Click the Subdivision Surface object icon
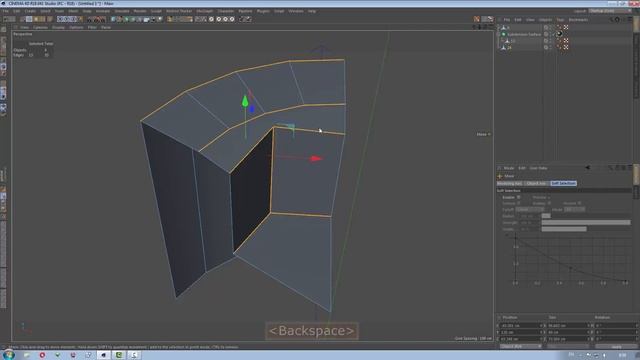Image resolution: width=640 pixels, height=360 pixels. (504, 34)
